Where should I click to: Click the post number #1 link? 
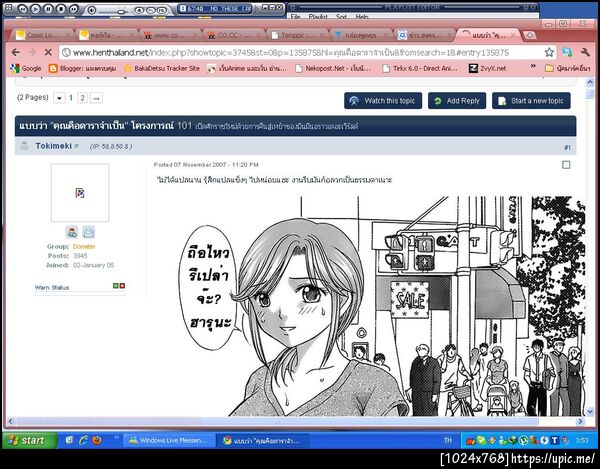point(567,147)
